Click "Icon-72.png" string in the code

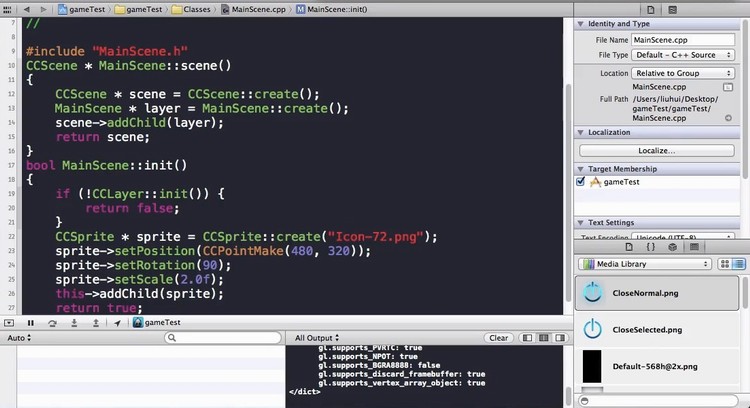(x=375, y=237)
